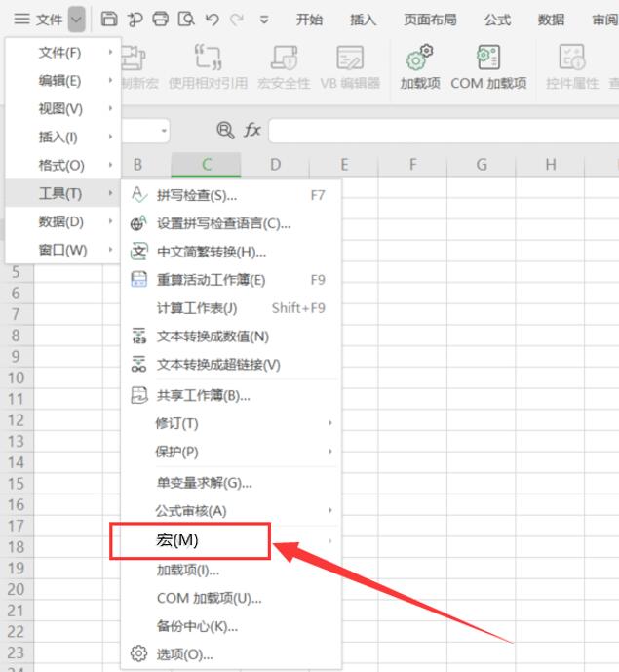Switch to the 开始 tab

point(309,20)
